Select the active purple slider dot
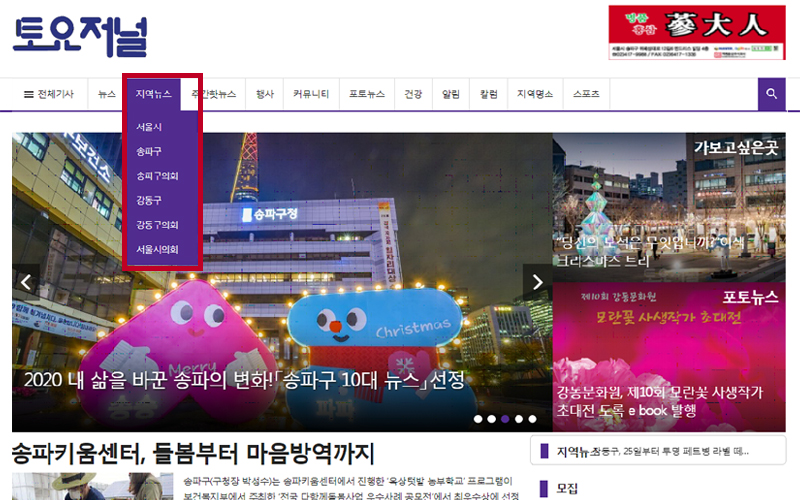This screenshot has height=500, width=800. [x=505, y=419]
